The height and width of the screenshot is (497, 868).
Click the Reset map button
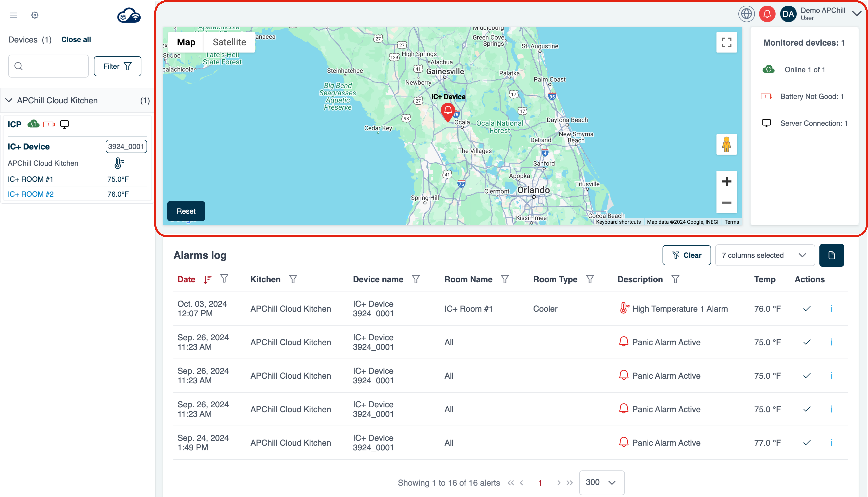(x=186, y=211)
